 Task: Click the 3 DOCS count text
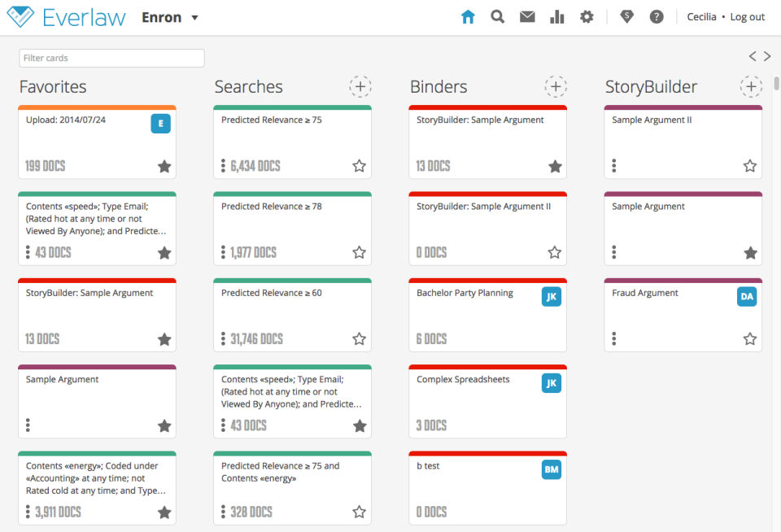pyautogui.click(x=431, y=425)
